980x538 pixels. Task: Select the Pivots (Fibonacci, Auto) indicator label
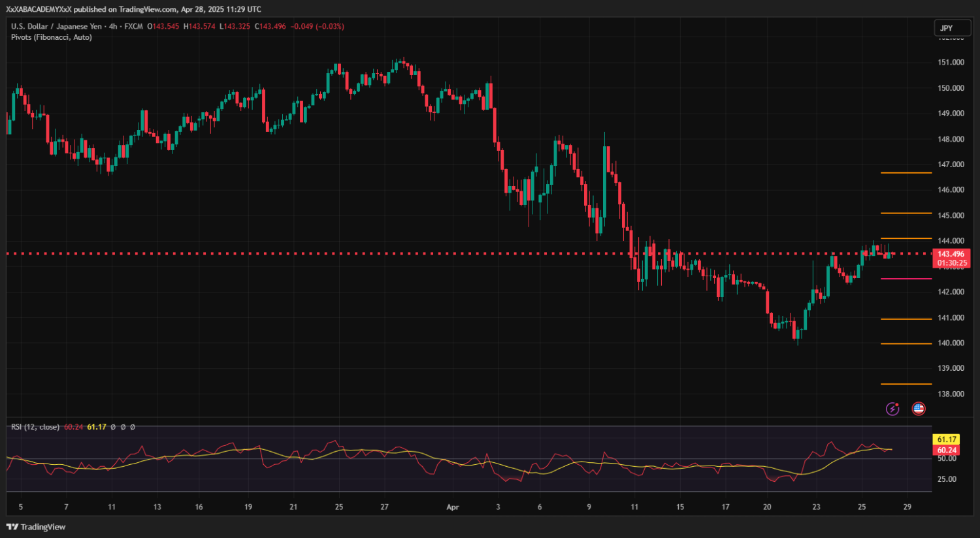(x=52, y=37)
